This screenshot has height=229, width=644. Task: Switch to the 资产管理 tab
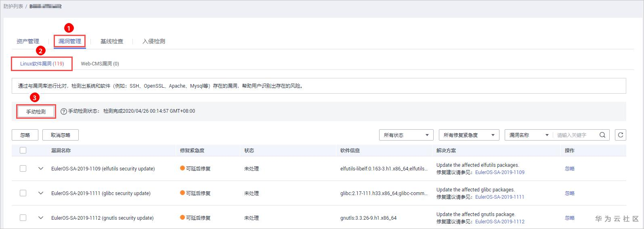click(28, 41)
